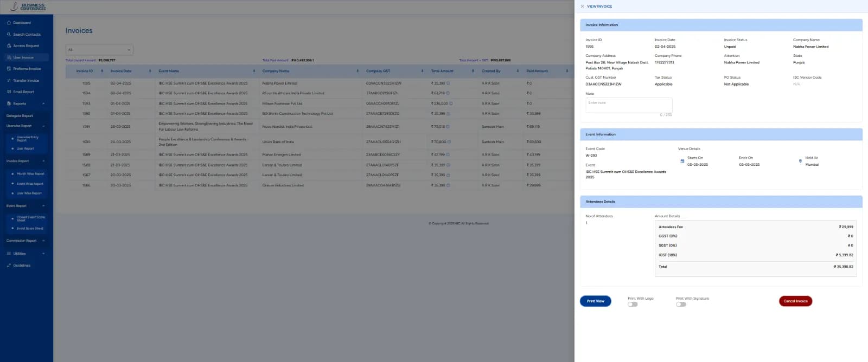Click info icon next to ₹35,399 for Nabha Power
This screenshot has width=868, height=362.
click(x=448, y=83)
